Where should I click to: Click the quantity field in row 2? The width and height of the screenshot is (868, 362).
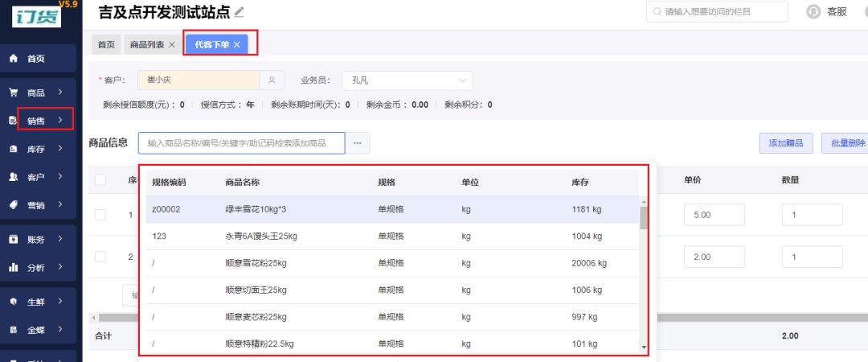(x=812, y=257)
